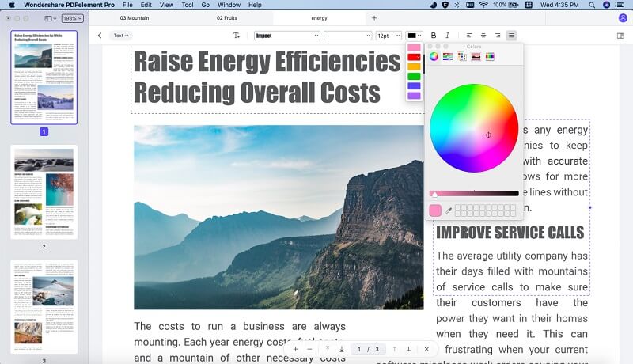The image size is (633, 364).
Task: Pick the red color swatch
Action: point(414,57)
